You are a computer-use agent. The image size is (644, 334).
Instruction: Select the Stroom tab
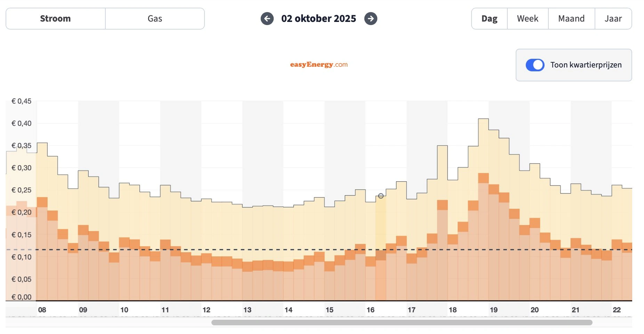(55, 18)
